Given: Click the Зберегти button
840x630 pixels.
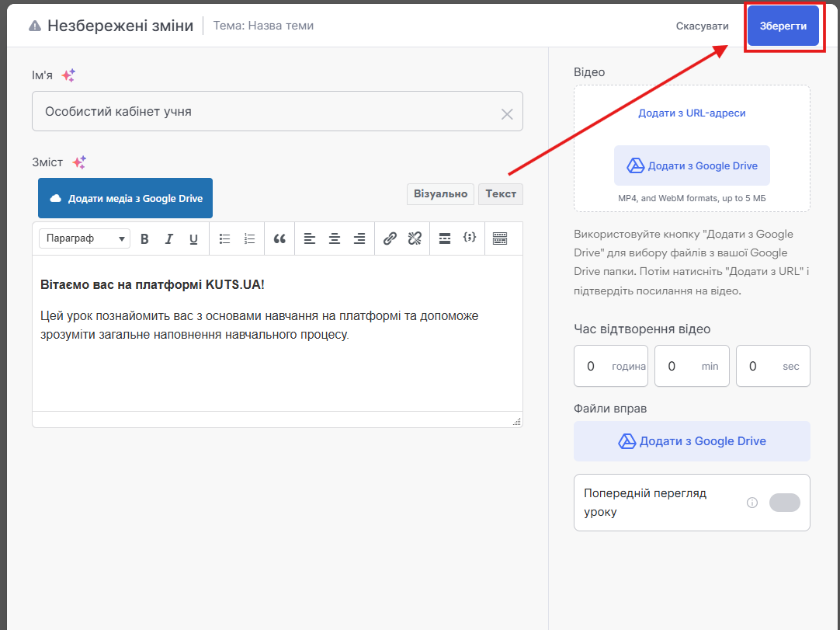Looking at the screenshot, I should tap(783, 26).
